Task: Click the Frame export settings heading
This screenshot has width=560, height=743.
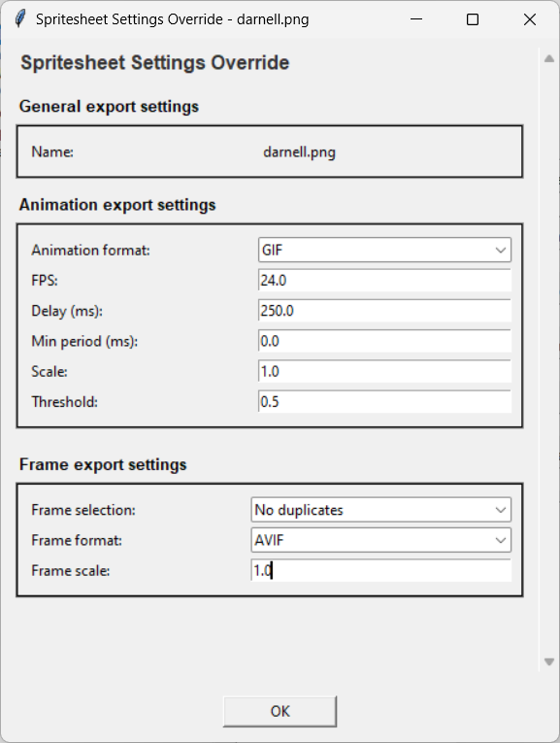Action: pyautogui.click(x=103, y=464)
